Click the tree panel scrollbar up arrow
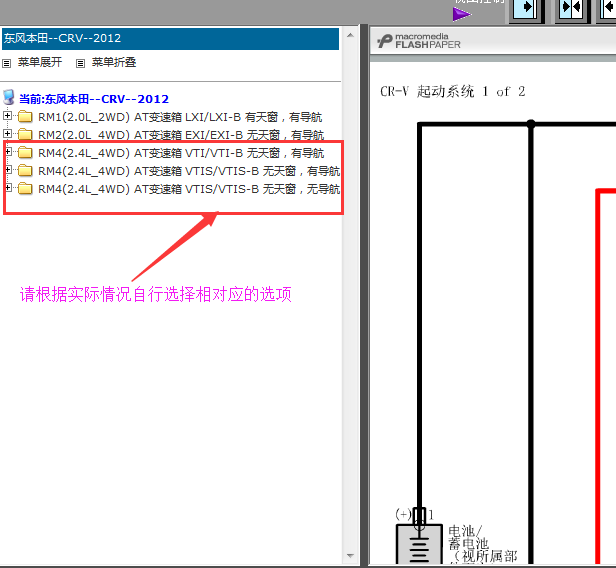The width and height of the screenshot is (616, 568). pos(350,35)
